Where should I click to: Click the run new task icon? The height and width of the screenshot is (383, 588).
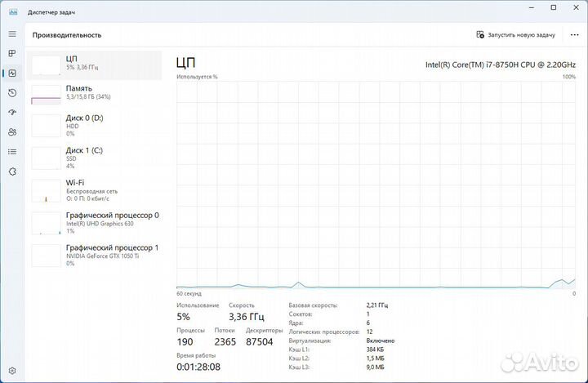(480, 34)
